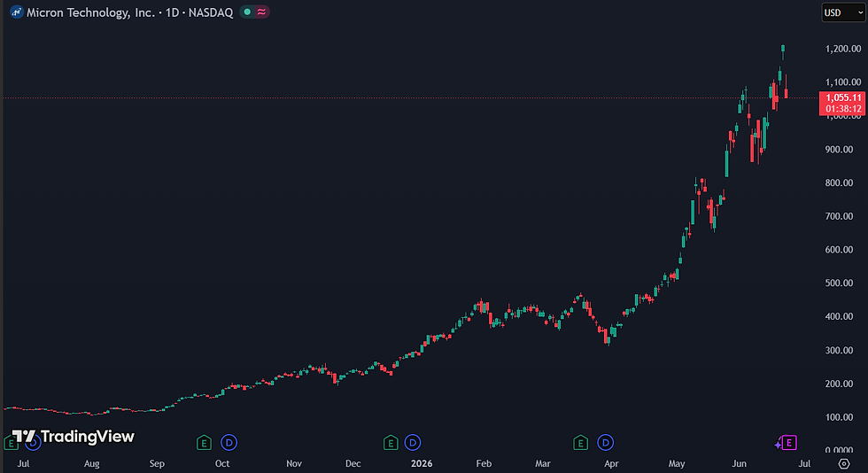This screenshot has width=868, height=473.
Task: Open the USD currency dropdown
Action: [843, 12]
